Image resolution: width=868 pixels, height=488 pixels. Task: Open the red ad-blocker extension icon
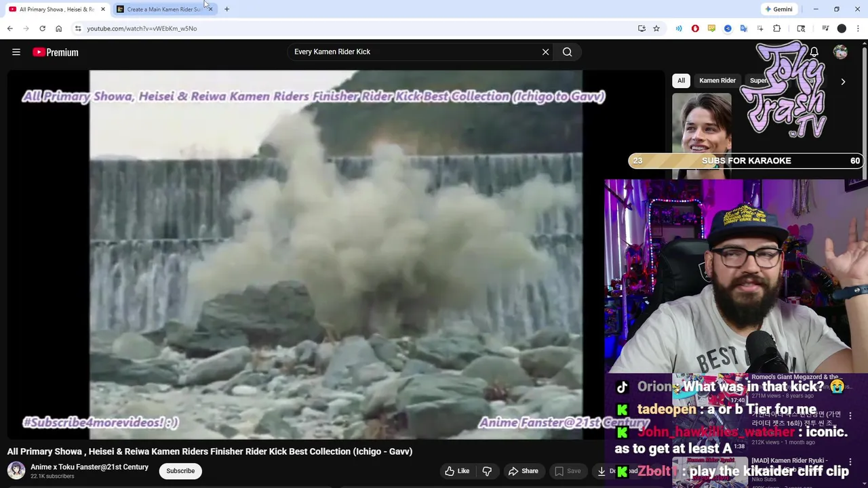point(695,28)
